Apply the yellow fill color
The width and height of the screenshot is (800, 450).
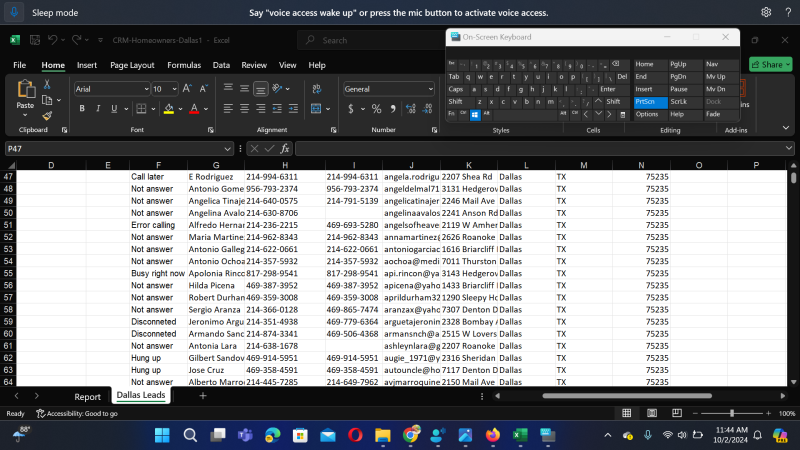click(169, 109)
